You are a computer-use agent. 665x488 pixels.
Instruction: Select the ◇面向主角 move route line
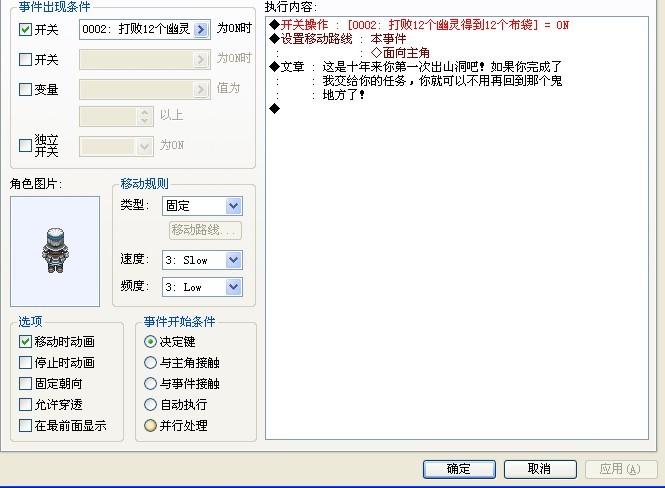coord(400,53)
